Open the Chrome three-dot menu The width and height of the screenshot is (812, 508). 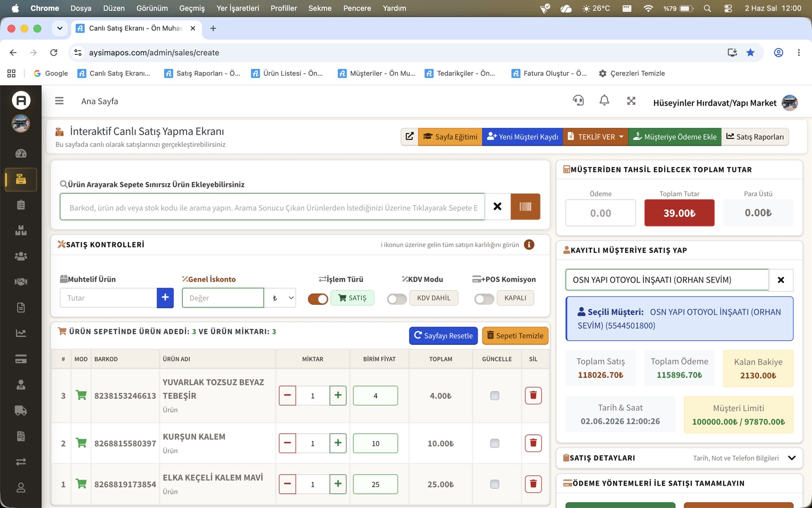click(798, 52)
